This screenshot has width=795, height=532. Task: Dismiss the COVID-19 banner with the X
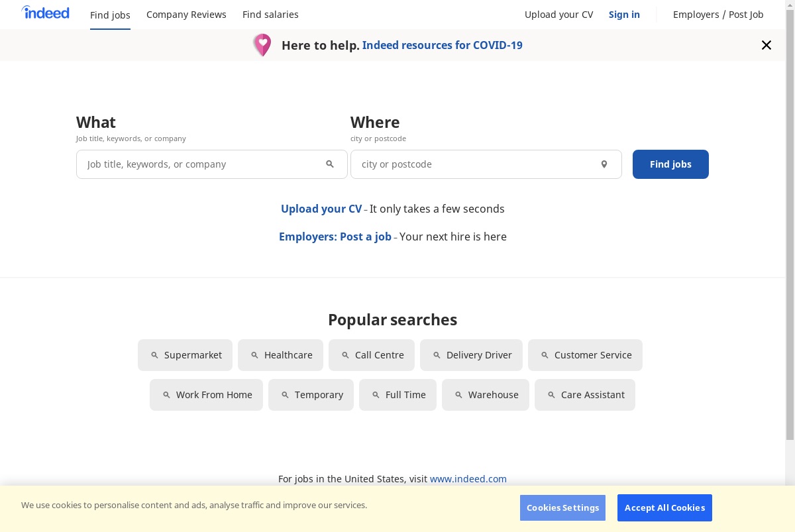tap(767, 45)
